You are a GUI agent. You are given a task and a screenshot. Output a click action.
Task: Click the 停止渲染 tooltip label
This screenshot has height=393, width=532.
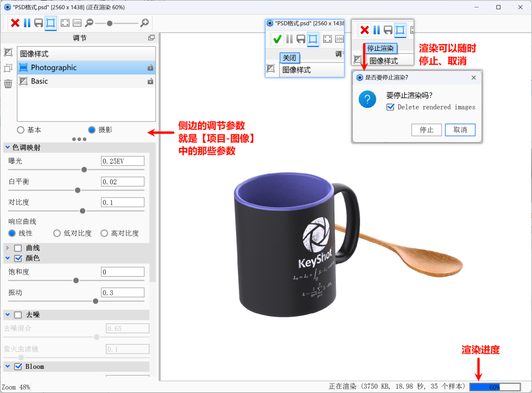380,48
